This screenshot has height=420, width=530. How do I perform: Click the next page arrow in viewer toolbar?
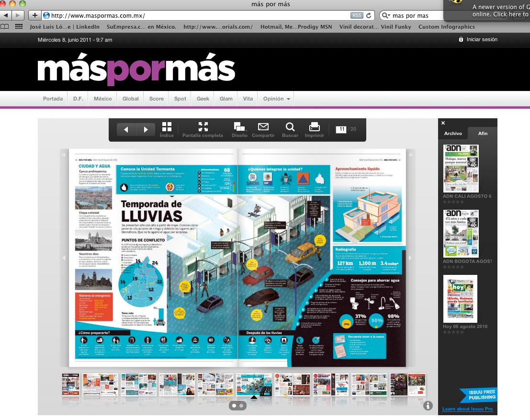point(146,129)
